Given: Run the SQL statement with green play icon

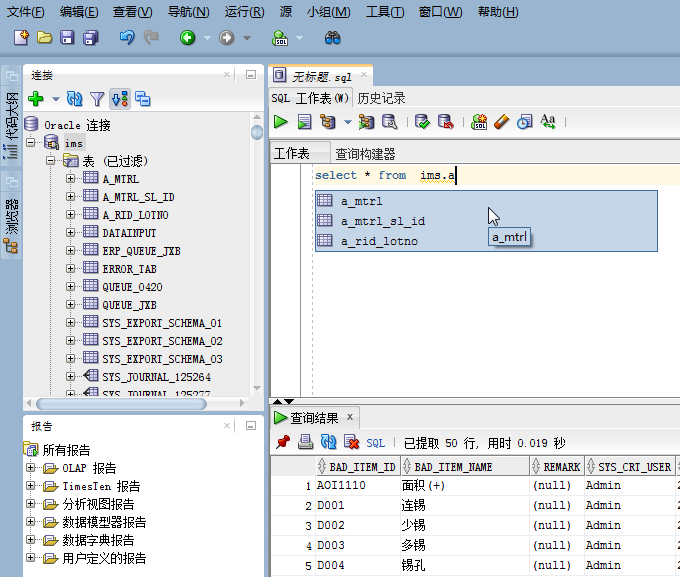Looking at the screenshot, I should tap(281, 122).
